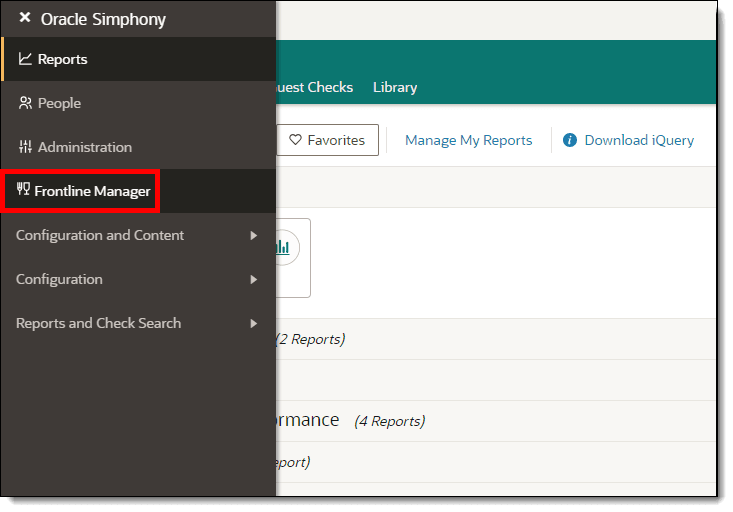Image resolution: width=733 pixels, height=512 pixels.
Task: Click the heart icon on Favorites
Action: (295, 140)
